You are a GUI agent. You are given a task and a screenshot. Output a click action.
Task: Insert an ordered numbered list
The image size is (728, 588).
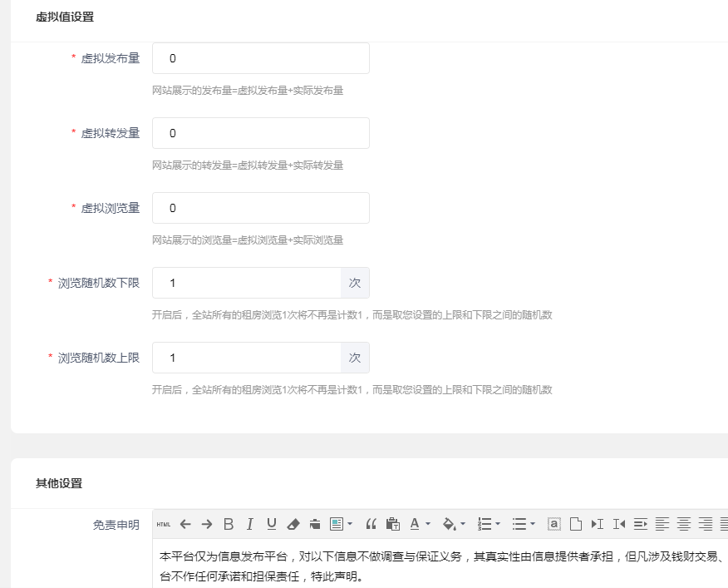tap(485, 524)
